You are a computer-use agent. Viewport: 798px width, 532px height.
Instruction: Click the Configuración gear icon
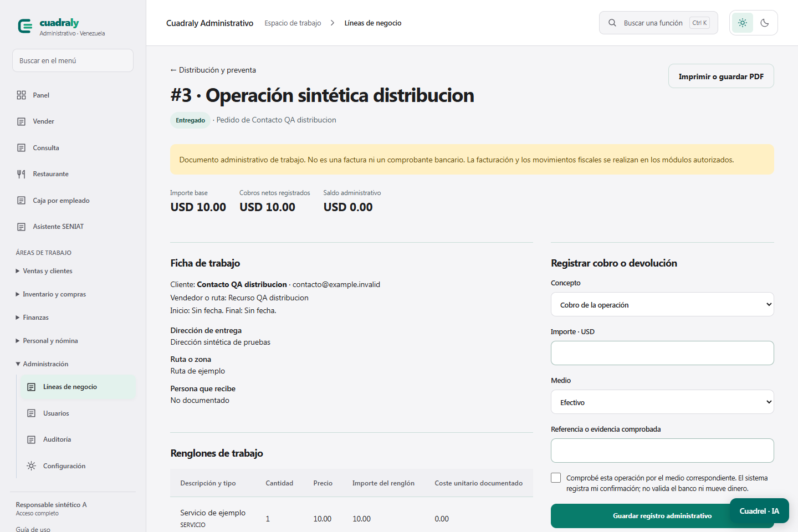pos(32,466)
